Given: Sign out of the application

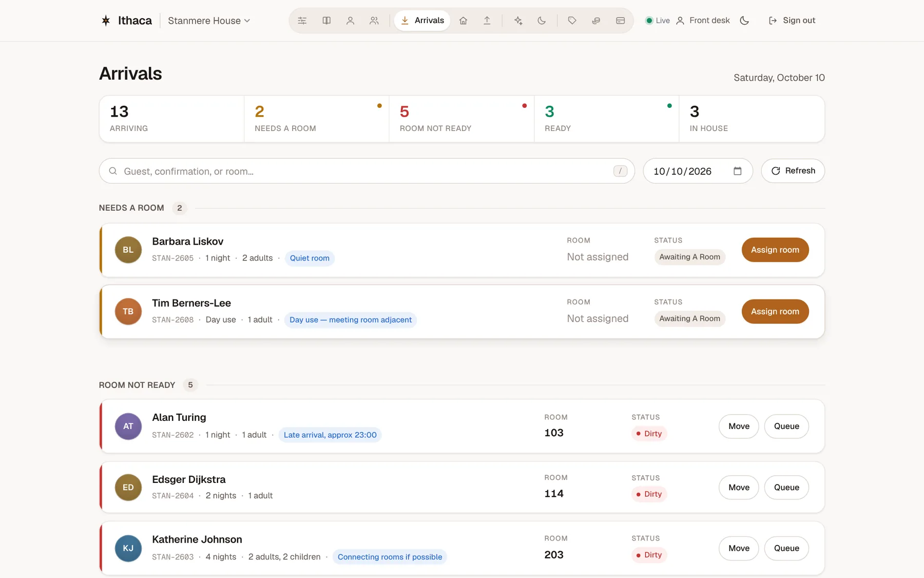Looking at the screenshot, I should (x=792, y=21).
